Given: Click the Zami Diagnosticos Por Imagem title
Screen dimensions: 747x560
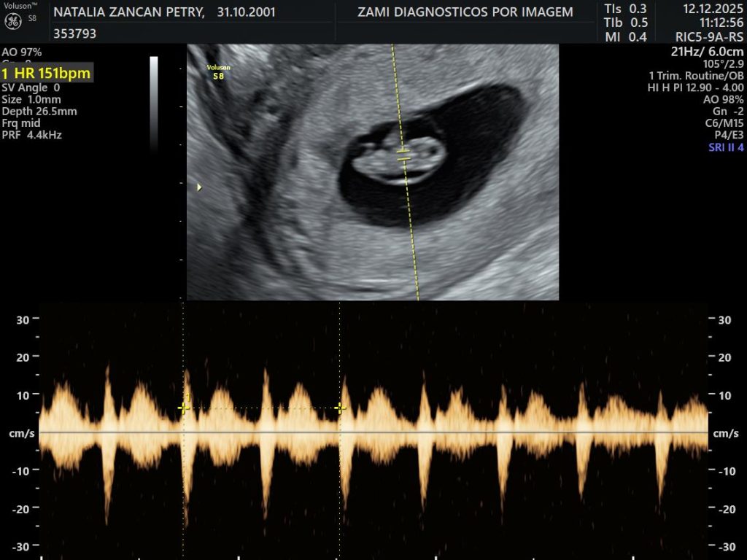Looking at the screenshot, I should coord(465,12).
